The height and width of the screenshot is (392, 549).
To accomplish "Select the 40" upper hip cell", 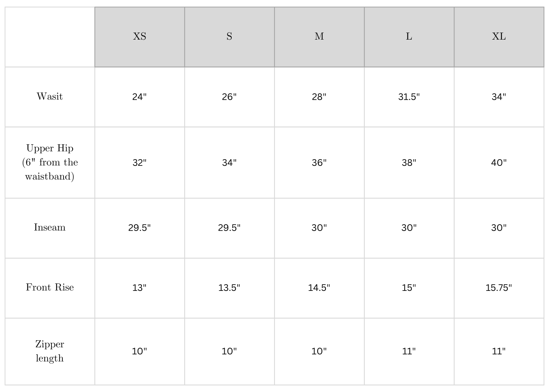I will coord(499,163).
